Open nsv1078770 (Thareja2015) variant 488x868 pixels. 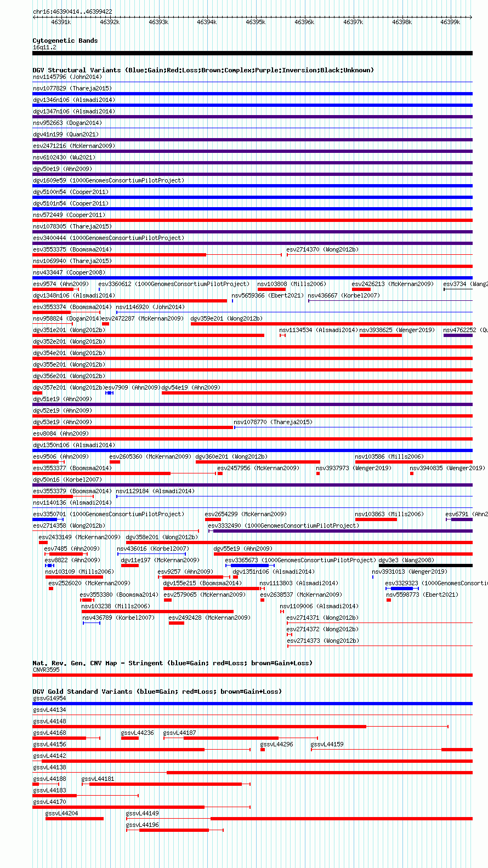tap(273, 422)
